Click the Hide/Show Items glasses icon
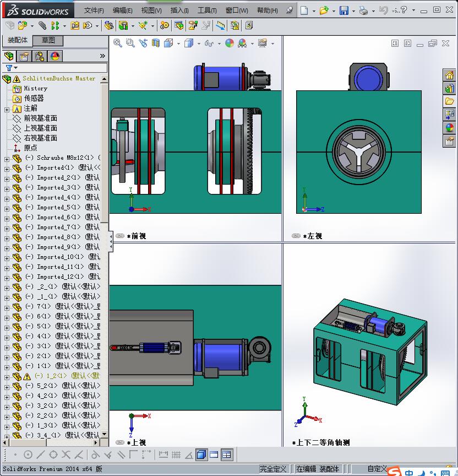The height and width of the screenshot is (476, 458). pyautogui.click(x=209, y=44)
